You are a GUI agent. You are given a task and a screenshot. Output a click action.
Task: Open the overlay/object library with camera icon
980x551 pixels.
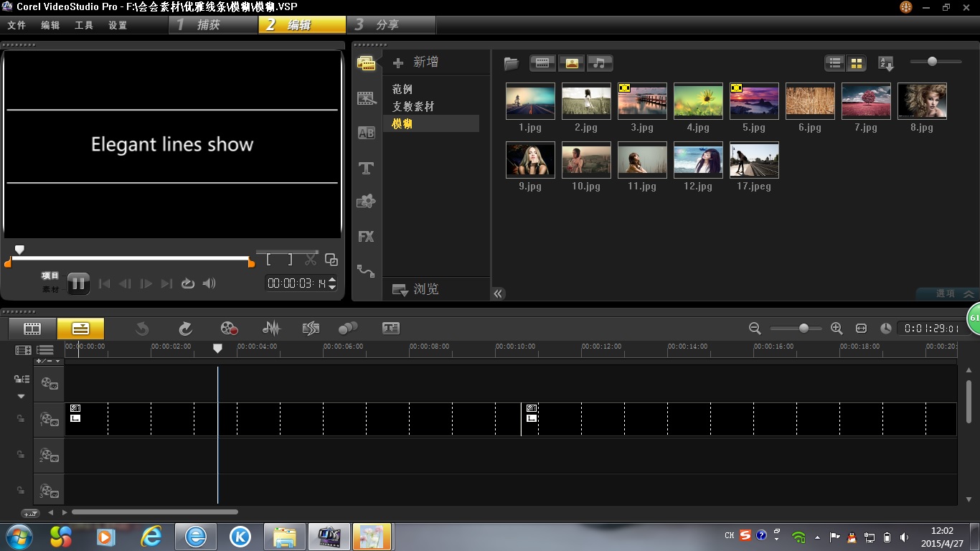click(x=367, y=202)
